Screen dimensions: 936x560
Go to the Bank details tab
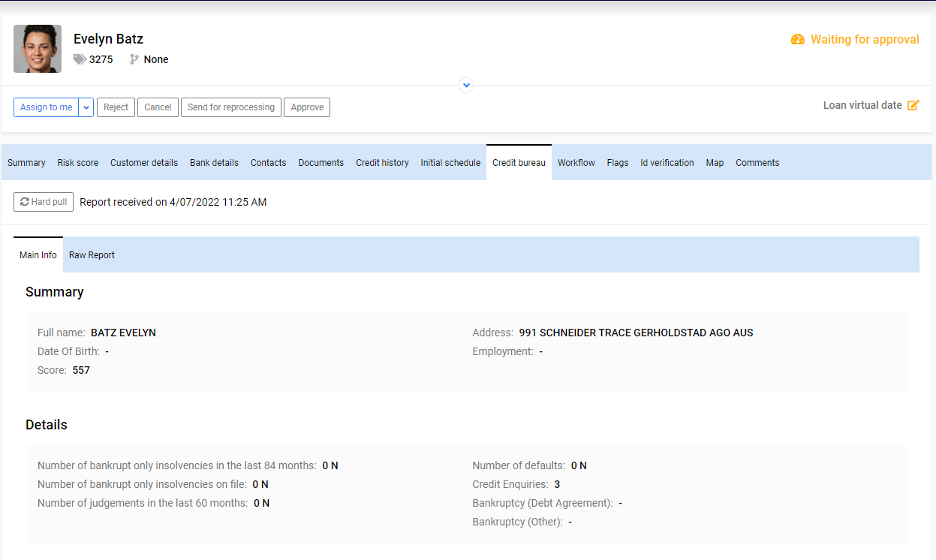click(214, 163)
